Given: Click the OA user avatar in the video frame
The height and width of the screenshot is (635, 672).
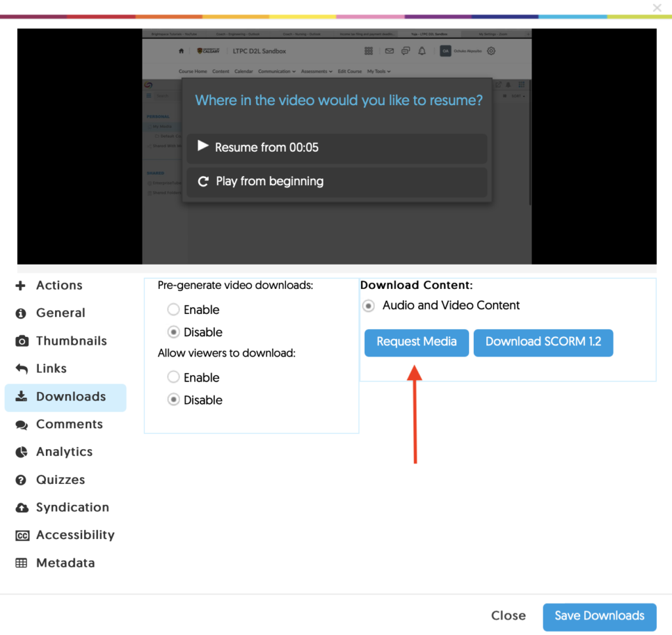Looking at the screenshot, I should [446, 51].
